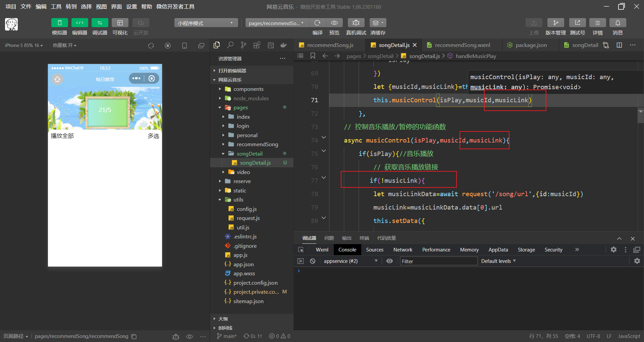644x342 pixels.
Task: Toggle the 可视化 visual panel button
Action: (x=120, y=22)
